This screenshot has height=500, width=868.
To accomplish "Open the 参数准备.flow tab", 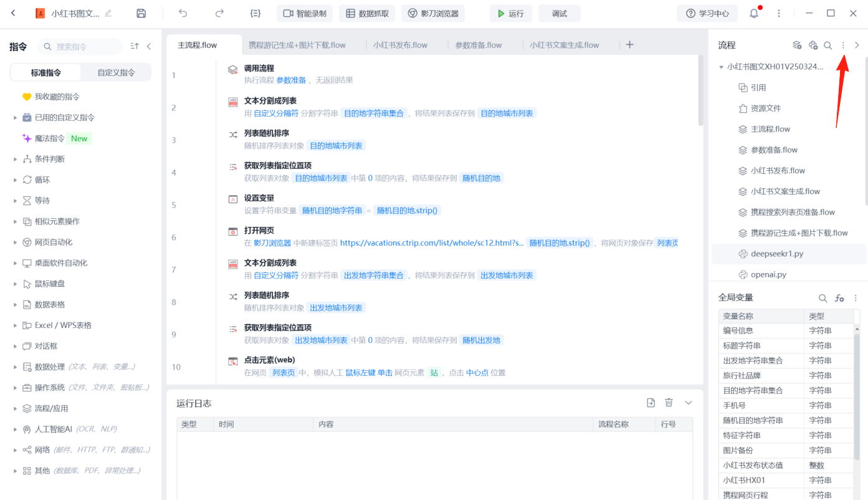I will (x=478, y=45).
